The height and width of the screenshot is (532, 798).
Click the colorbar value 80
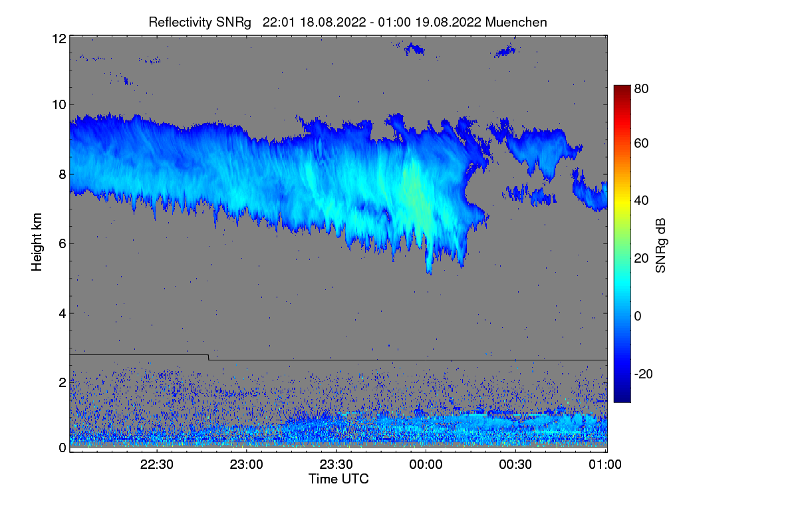[641, 88]
